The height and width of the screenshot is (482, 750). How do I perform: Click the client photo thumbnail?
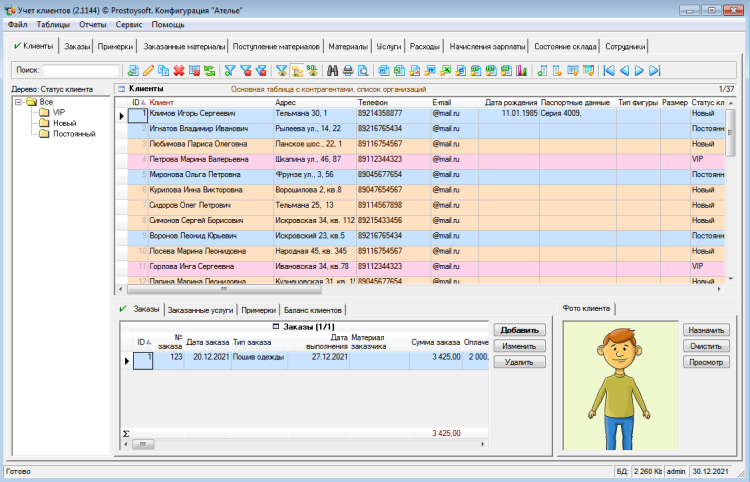coord(620,385)
